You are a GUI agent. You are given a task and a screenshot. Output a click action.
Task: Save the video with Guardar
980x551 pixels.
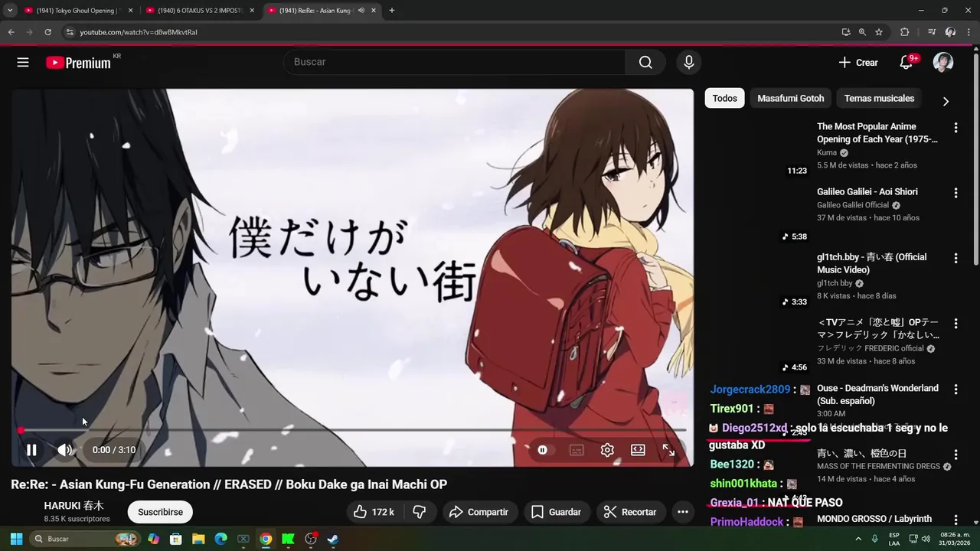coord(556,512)
